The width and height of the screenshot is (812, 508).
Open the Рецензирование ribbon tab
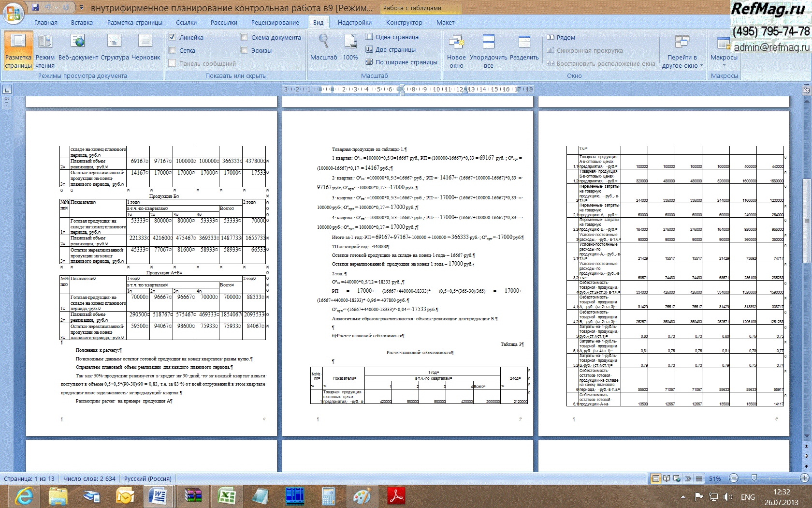(275, 22)
